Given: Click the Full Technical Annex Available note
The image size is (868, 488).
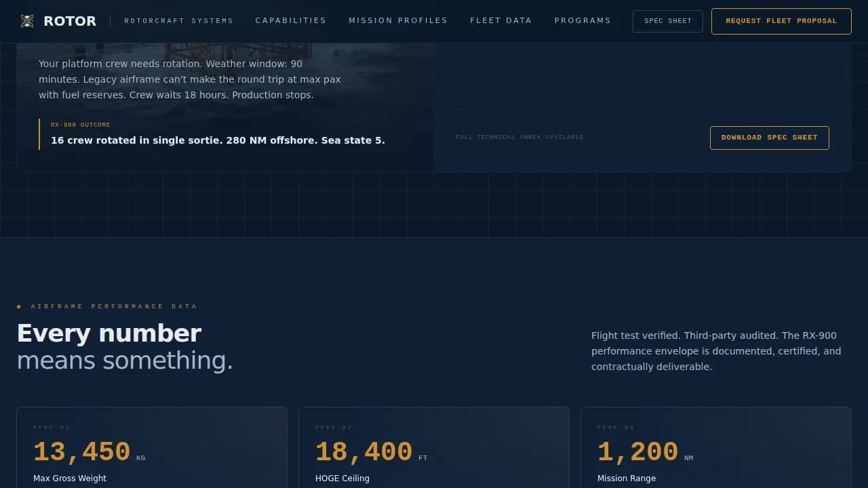Looking at the screenshot, I should (x=519, y=138).
